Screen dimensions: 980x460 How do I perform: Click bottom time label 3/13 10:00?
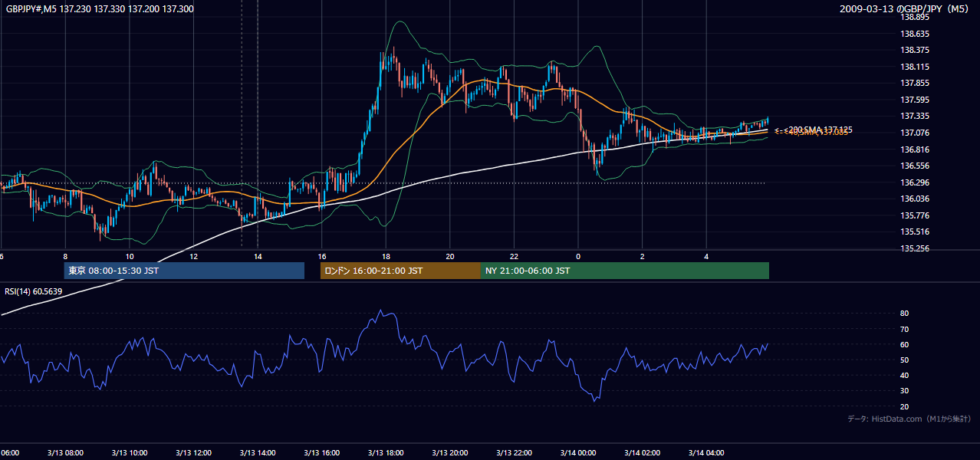(129, 453)
